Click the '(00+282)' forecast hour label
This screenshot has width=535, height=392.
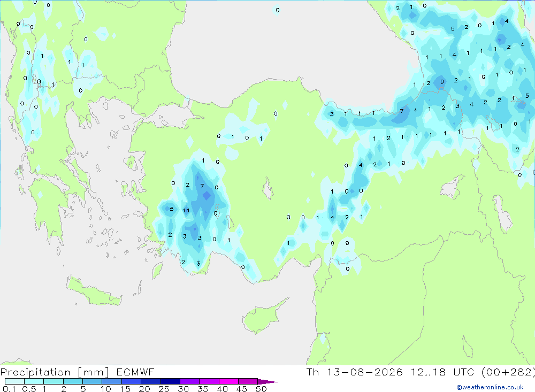508,372
